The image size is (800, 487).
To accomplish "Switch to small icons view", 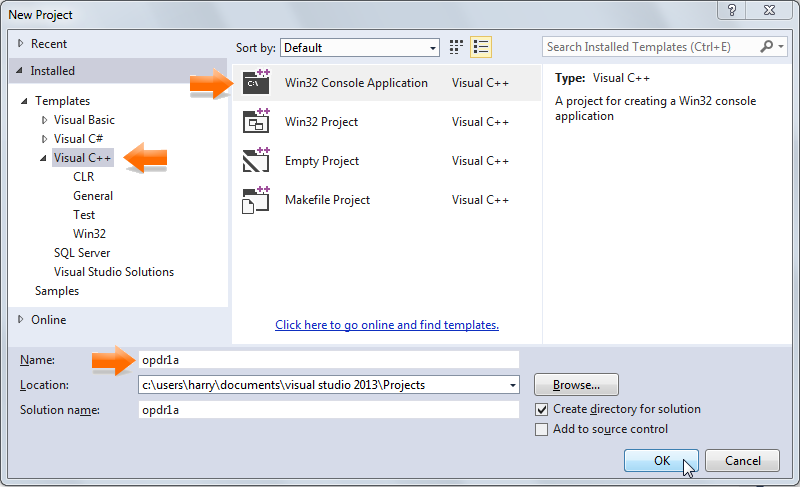I will point(457,47).
